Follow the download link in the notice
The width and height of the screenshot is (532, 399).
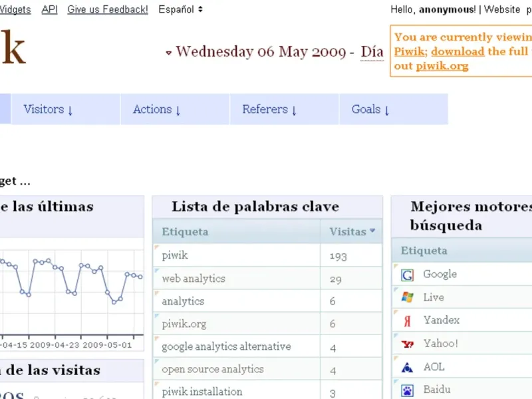[x=458, y=51]
